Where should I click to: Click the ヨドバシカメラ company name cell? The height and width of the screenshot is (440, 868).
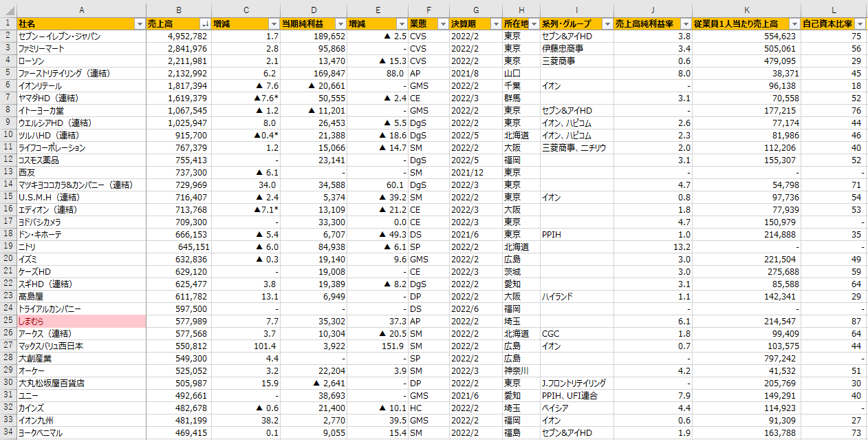tap(81, 222)
